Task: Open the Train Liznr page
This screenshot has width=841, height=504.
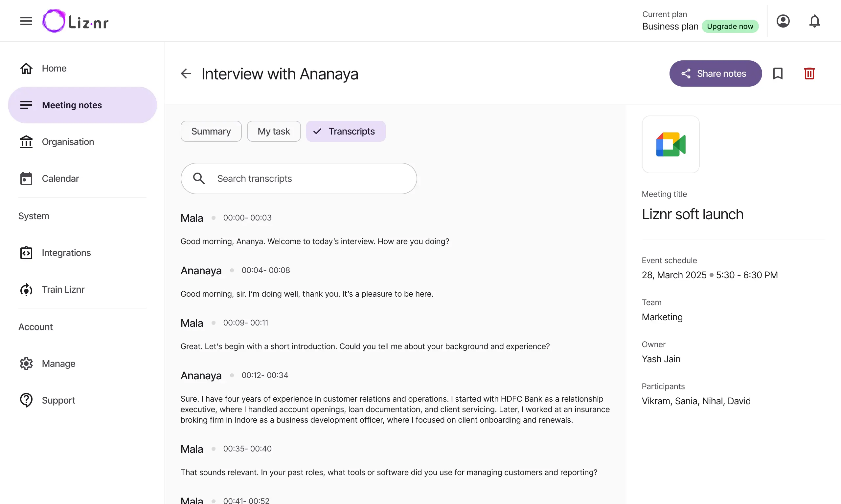Action: [82, 290]
